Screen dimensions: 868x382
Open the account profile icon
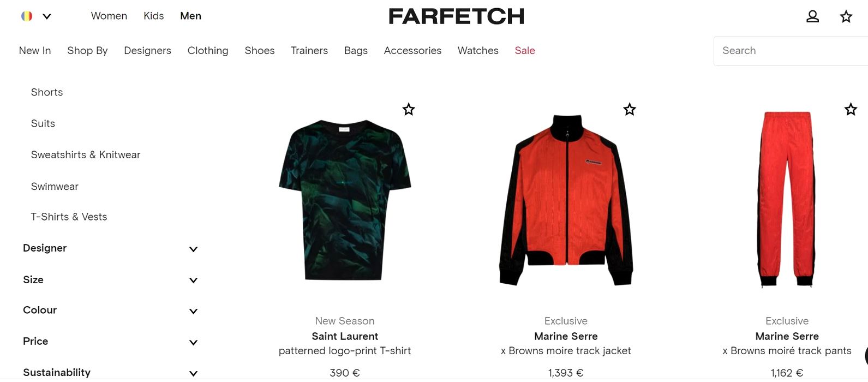(x=812, y=16)
